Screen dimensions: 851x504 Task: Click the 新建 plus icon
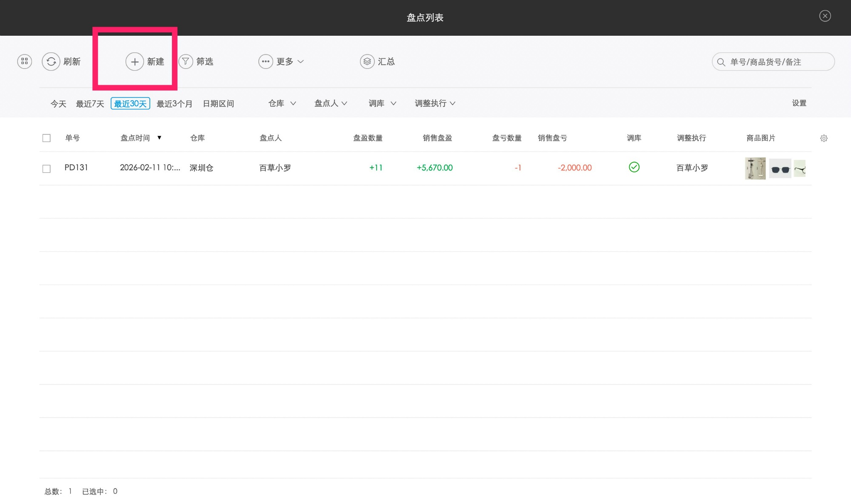(134, 62)
